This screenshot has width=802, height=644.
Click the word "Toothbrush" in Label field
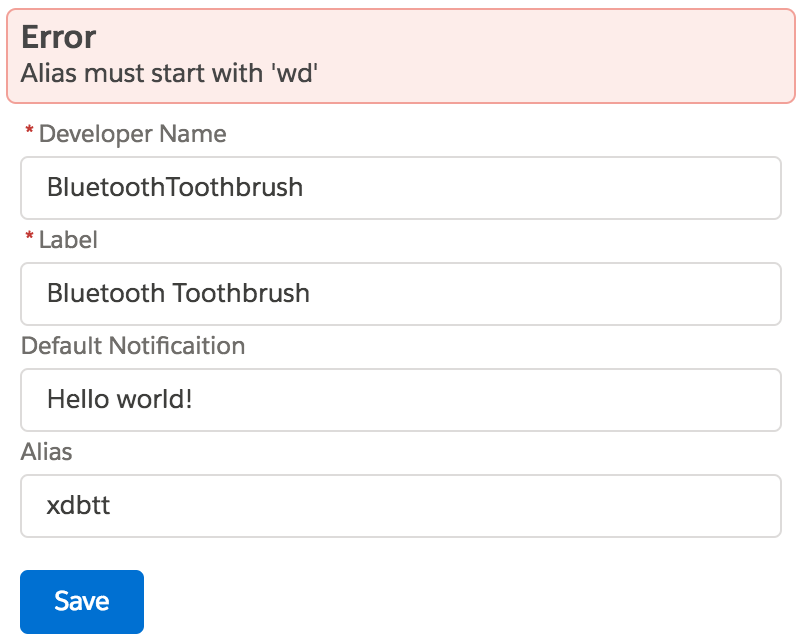[241, 294]
